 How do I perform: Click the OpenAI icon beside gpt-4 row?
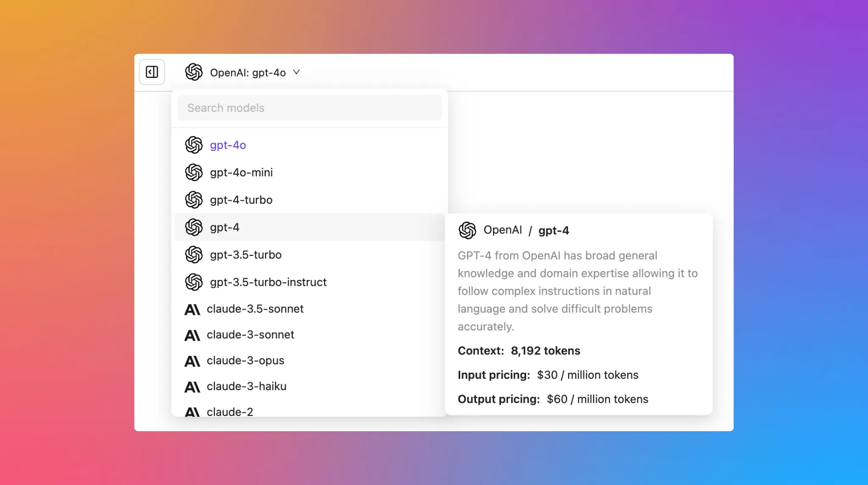point(194,227)
